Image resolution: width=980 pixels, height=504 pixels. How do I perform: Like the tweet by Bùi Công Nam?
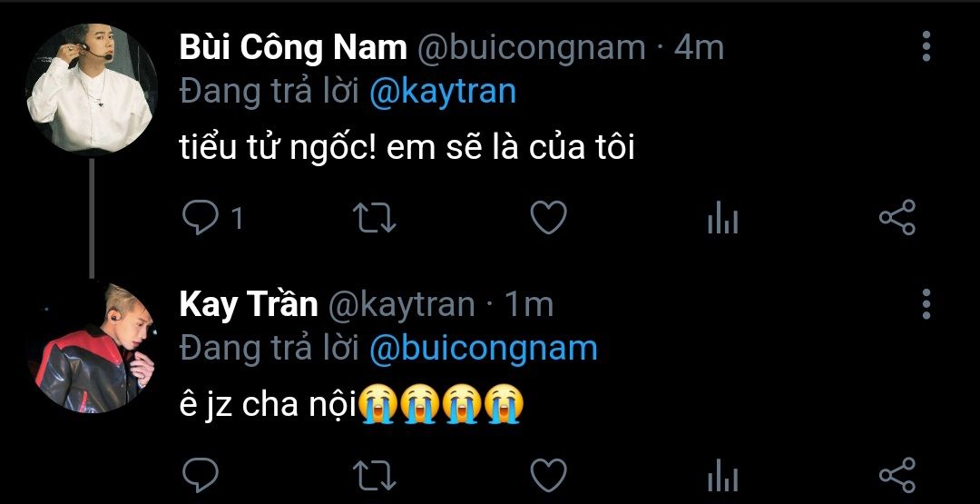[x=548, y=218]
